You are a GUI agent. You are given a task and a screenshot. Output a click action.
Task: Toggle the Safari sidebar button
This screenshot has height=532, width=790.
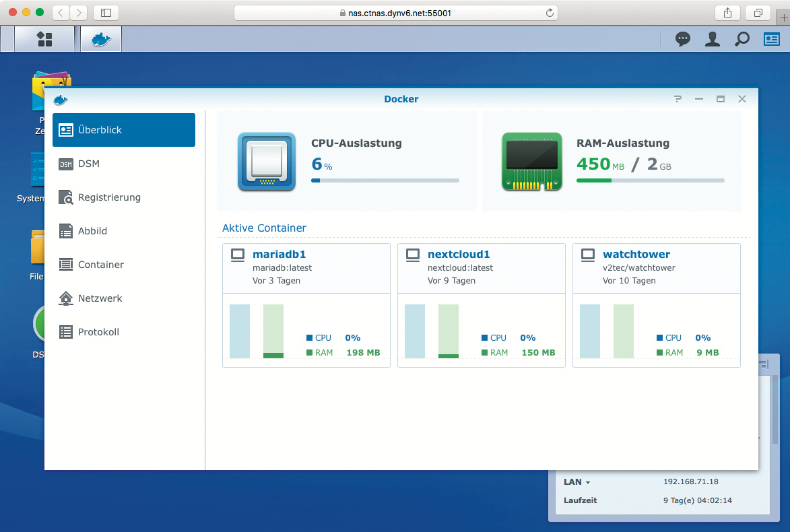[x=106, y=13]
